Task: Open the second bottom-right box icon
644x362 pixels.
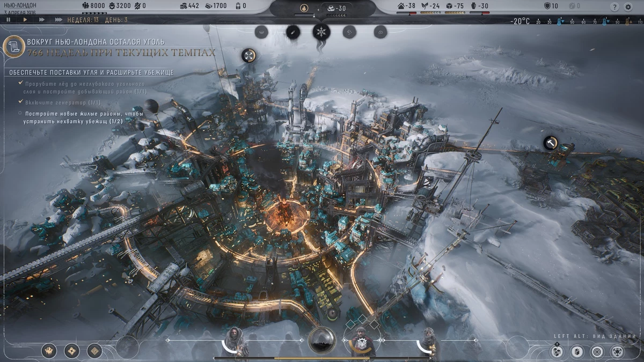Action: click(577, 351)
